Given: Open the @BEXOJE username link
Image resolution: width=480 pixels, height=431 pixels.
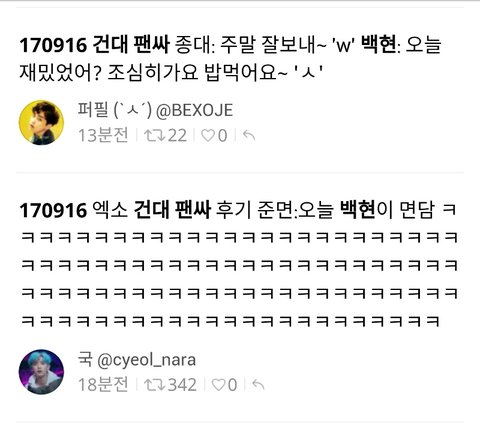Looking at the screenshot, I should [x=194, y=110].
